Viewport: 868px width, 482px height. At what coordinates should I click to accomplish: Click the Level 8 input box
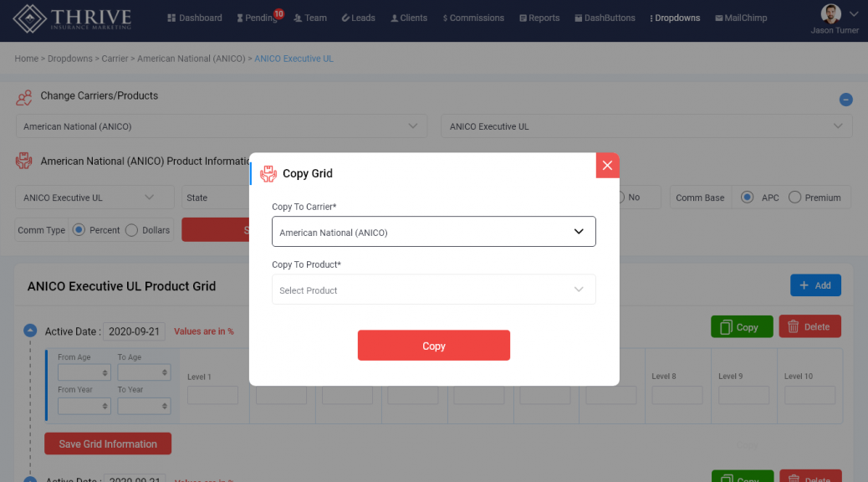[x=677, y=395]
